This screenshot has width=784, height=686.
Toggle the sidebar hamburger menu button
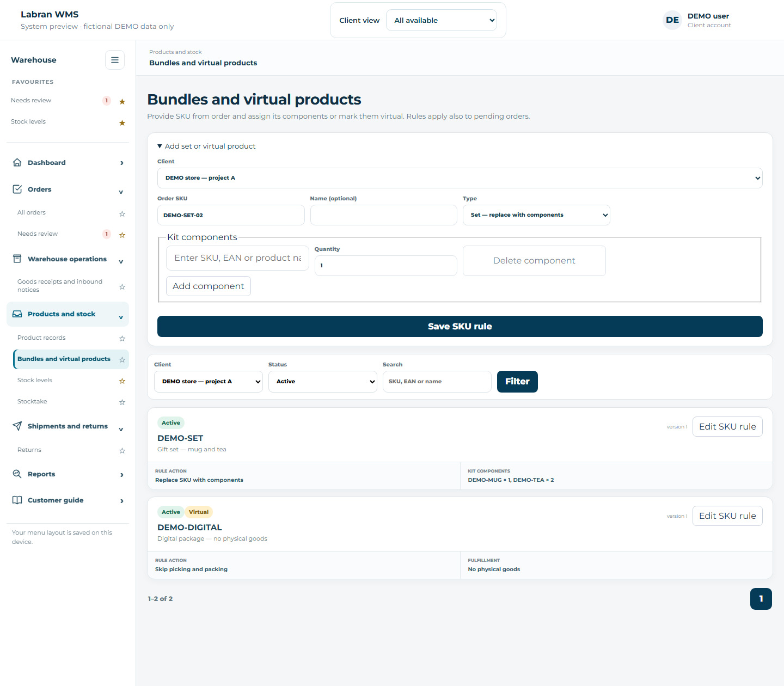(115, 60)
